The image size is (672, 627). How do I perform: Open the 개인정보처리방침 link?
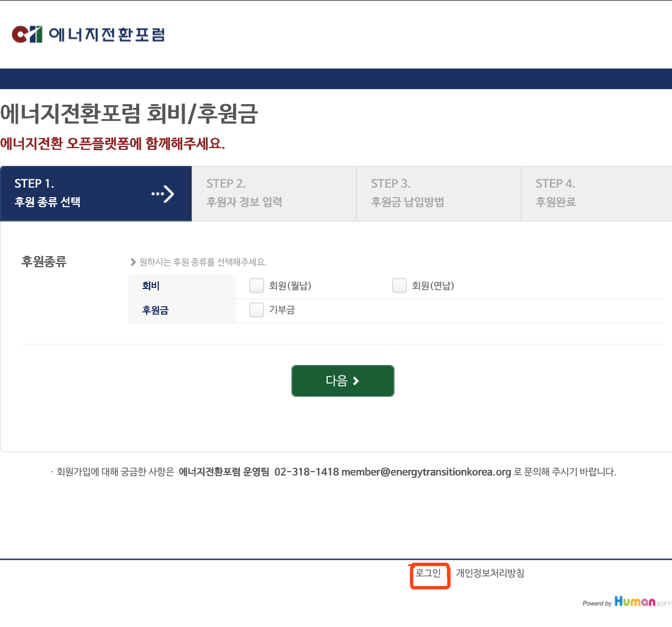(x=490, y=573)
